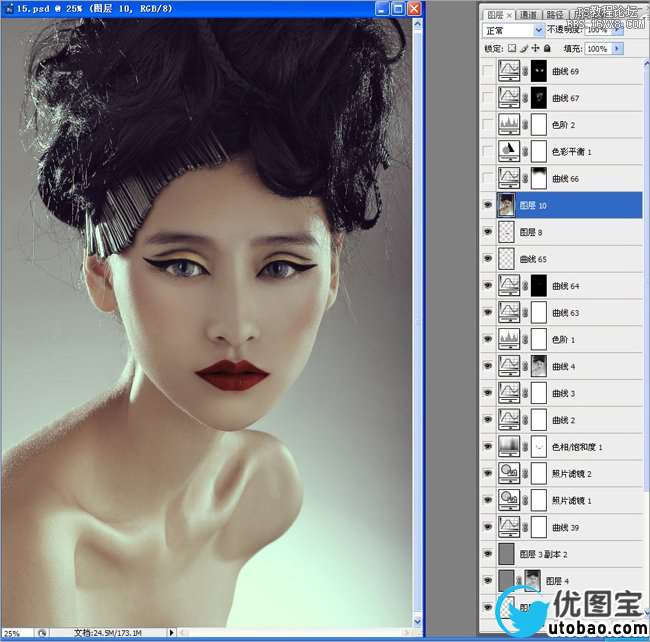Open the 不透明度 opacity slider arrow
The width and height of the screenshot is (650, 642).
tap(618, 30)
